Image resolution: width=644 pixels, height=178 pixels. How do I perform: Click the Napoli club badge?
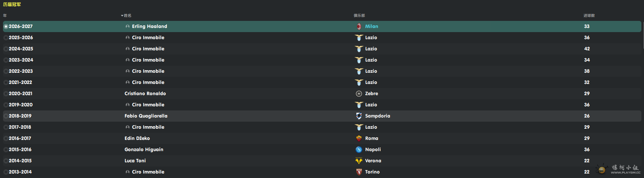359,150
